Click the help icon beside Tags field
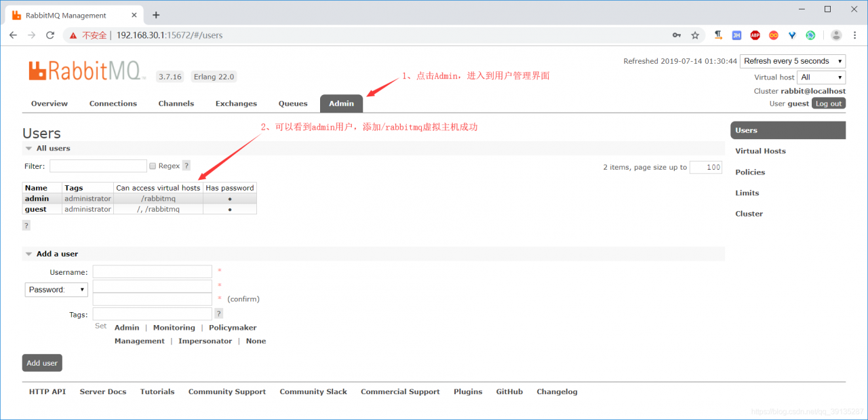The height and width of the screenshot is (420, 868). 218,313
